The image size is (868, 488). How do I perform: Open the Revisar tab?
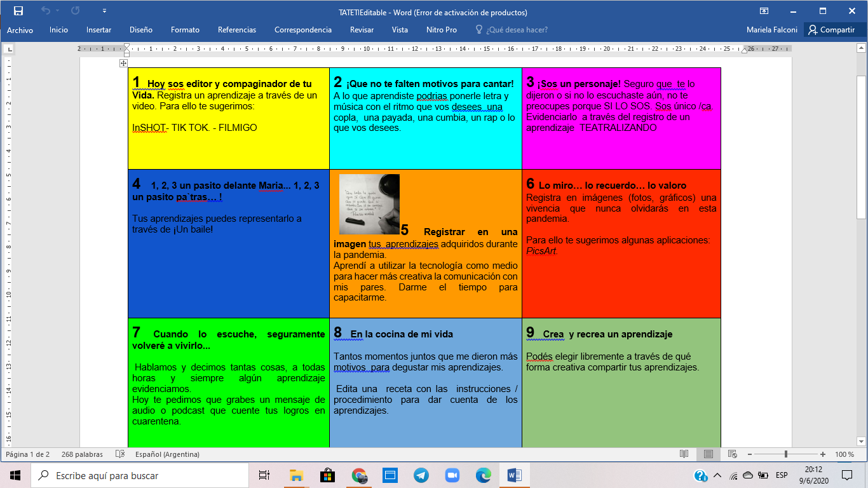click(362, 30)
